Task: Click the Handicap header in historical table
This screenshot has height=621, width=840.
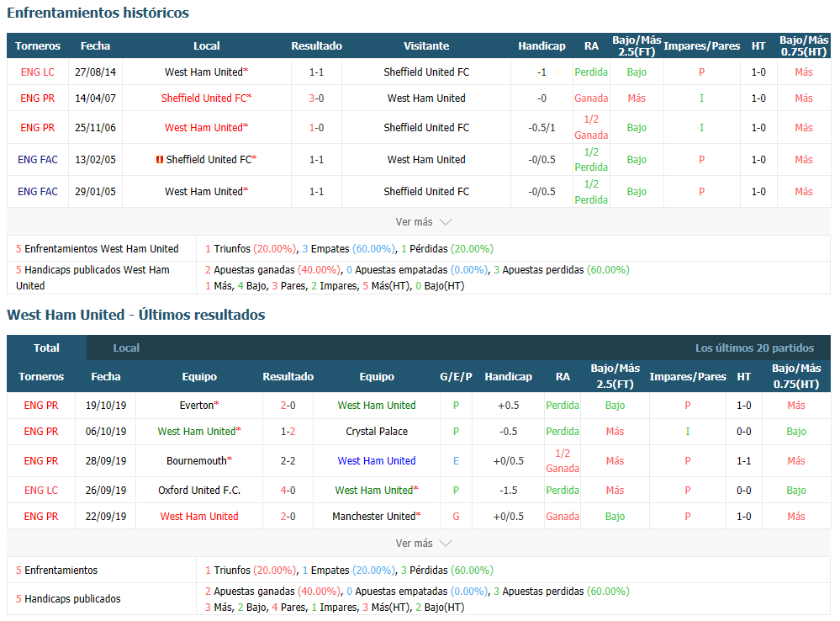Action: pos(542,46)
